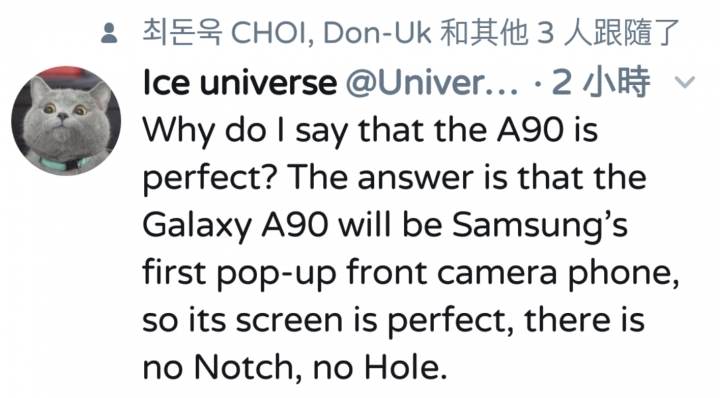Click the '和其他 3 人跟隨了' followers text
Viewport: 720px width, 398px height.
tap(559, 33)
